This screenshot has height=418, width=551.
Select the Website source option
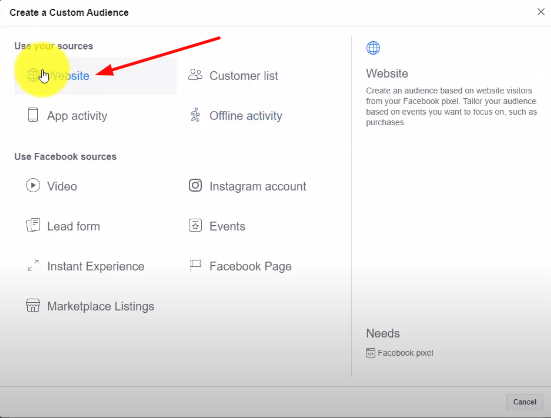click(x=95, y=76)
